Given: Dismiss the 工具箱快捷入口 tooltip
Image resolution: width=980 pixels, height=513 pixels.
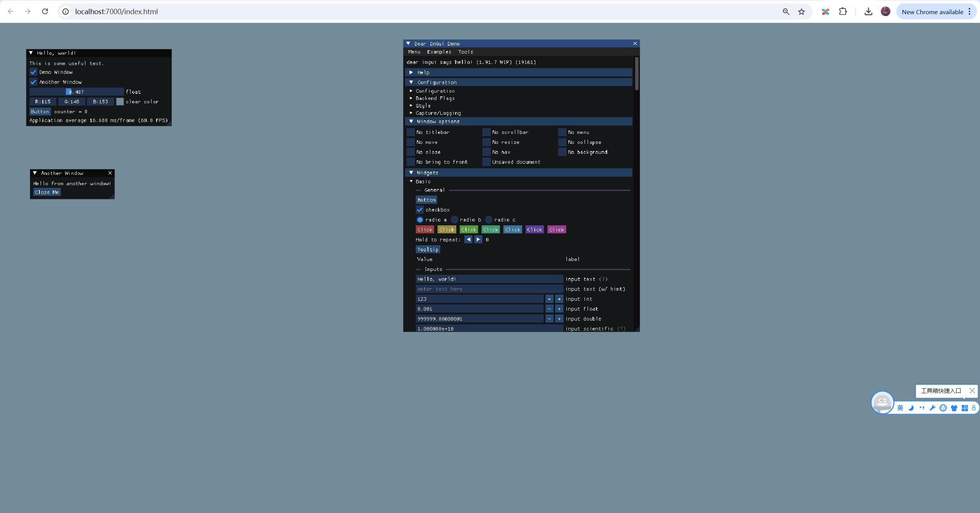Looking at the screenshot, I should click(972, 391).
